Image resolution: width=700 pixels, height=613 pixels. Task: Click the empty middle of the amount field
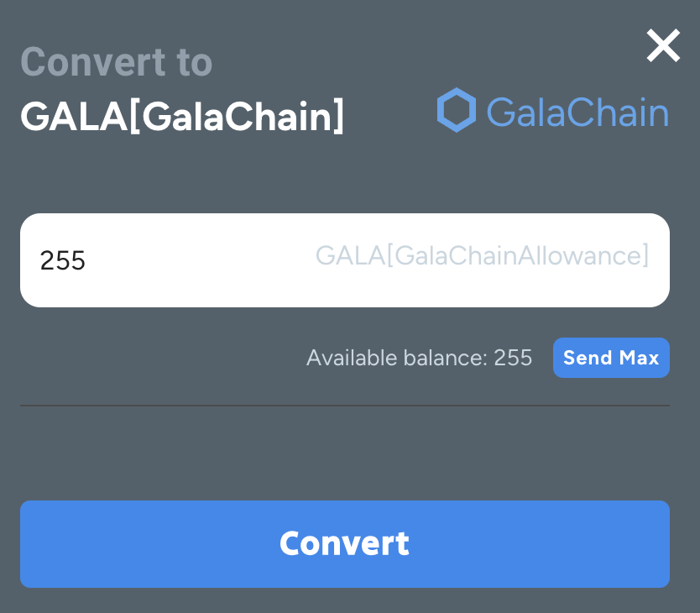click(x=201, y=260)
